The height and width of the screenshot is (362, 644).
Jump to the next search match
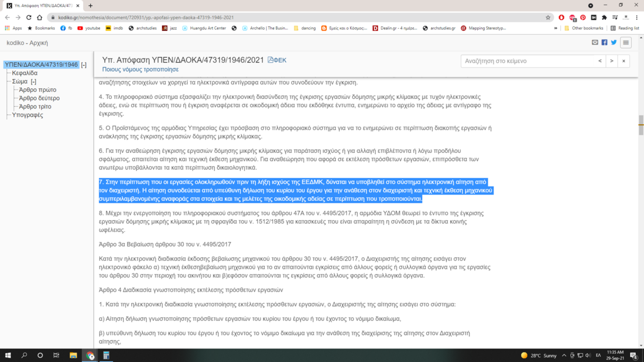pos(612,61)
